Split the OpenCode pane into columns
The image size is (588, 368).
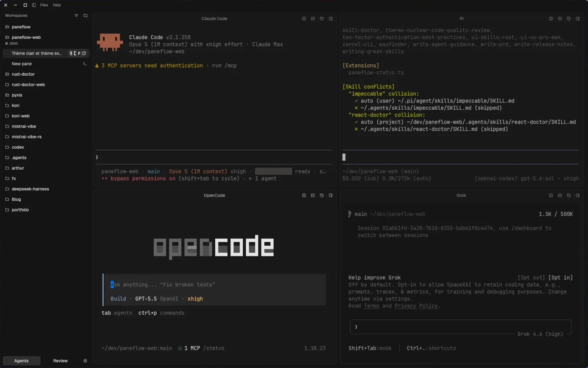pyautogui.click(x=304, y=196)
